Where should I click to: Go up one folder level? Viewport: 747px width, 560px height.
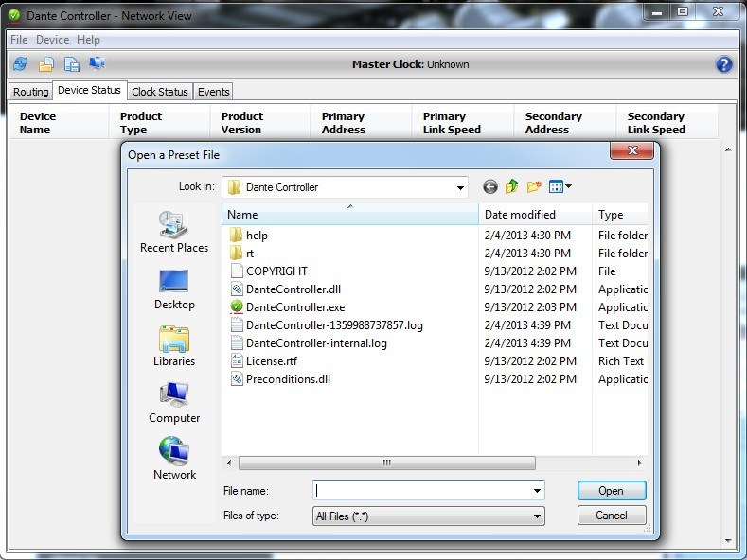[x=512, y=187]
